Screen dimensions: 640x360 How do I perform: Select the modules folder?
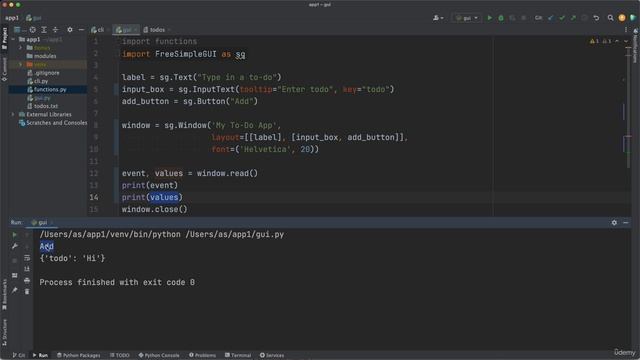pyautogui.click(x=42, y=56)
